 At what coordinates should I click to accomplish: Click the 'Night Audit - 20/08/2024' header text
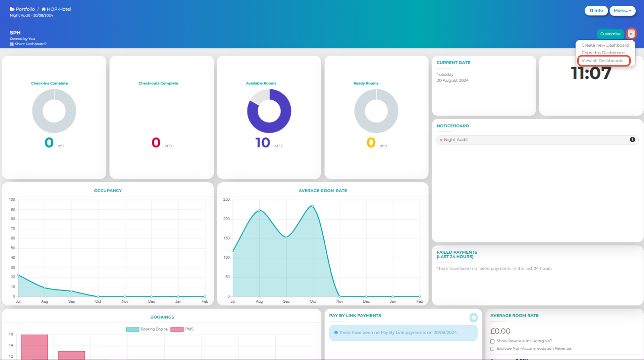31,16
